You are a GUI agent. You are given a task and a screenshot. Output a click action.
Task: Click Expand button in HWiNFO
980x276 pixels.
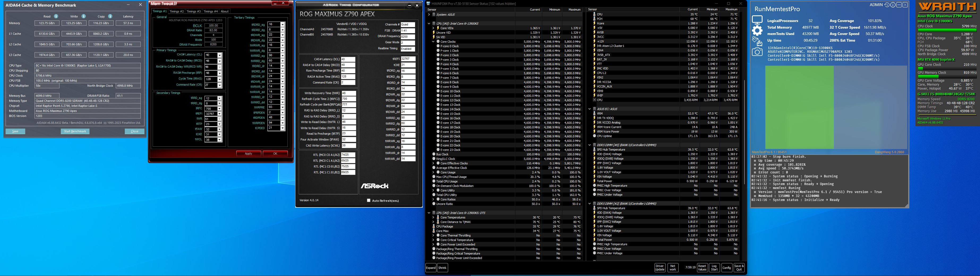tap(431, 268)
